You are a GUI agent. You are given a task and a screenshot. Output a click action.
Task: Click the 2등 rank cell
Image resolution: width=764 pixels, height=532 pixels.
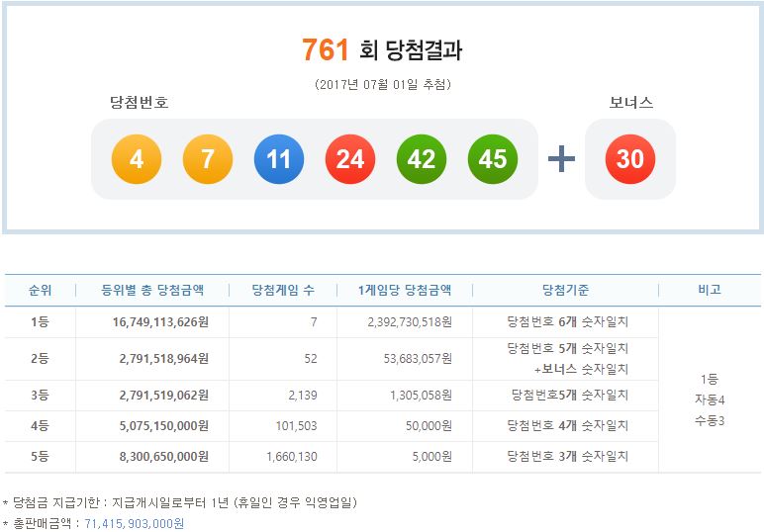click(40, 359)
